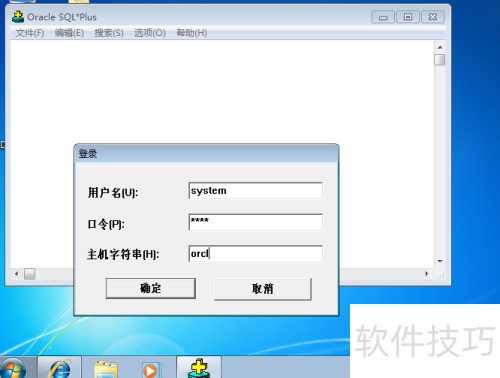Click horizontal scrollbar left arrow
The width and height of the screenshot is (500, 378).
[x=17, y=274]
